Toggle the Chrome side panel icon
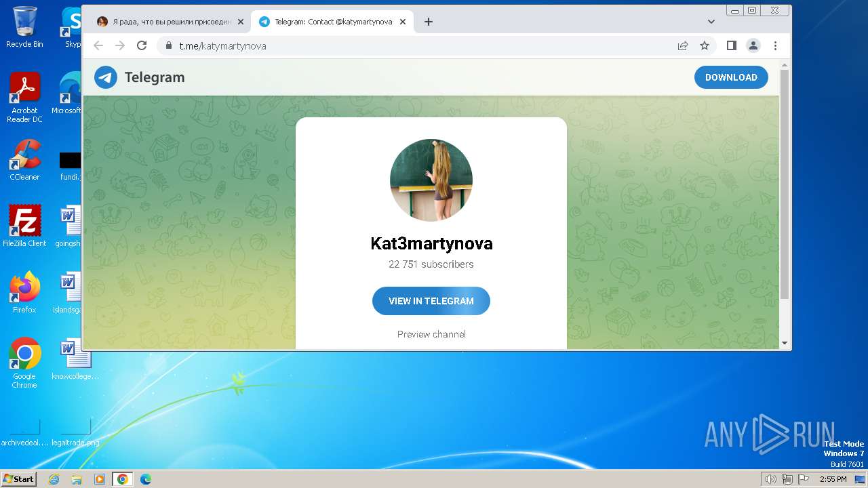Viewport: 868px width, 488px height. [x=731, y=45]
